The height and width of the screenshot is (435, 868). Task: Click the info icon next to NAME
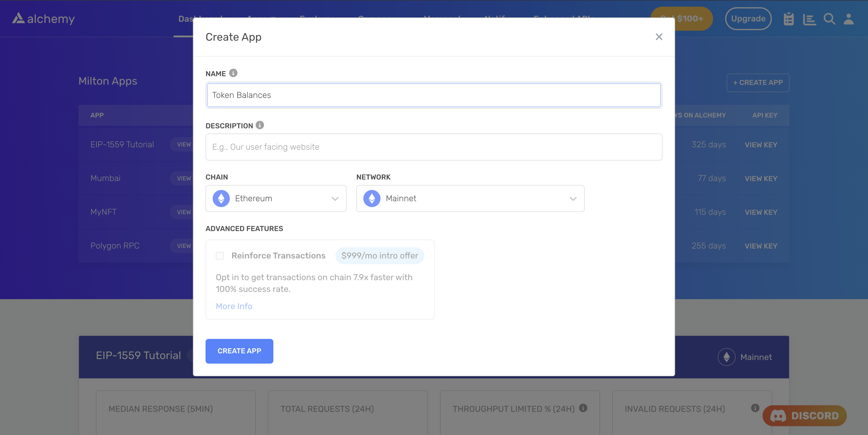[x=233, y=73]
